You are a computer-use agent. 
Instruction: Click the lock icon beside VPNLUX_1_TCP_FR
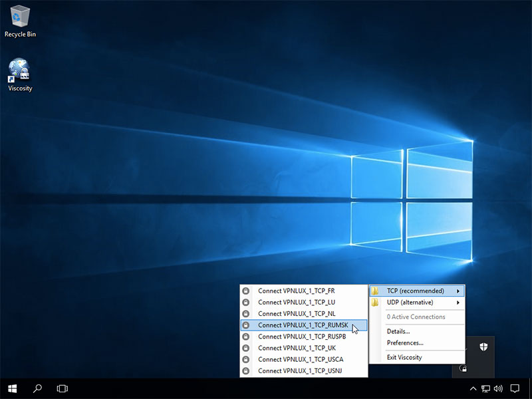[x=246, y=291]
